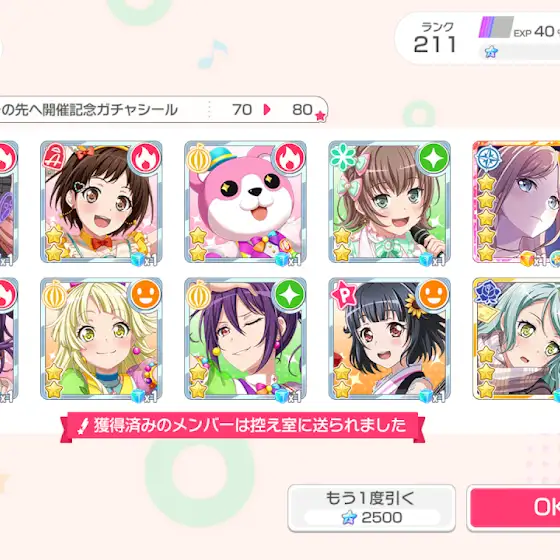The image size is (560, 560).
Task: Select the black-haired girl with sunflower card
Action: pyautogui.click(x=389, y=339)
